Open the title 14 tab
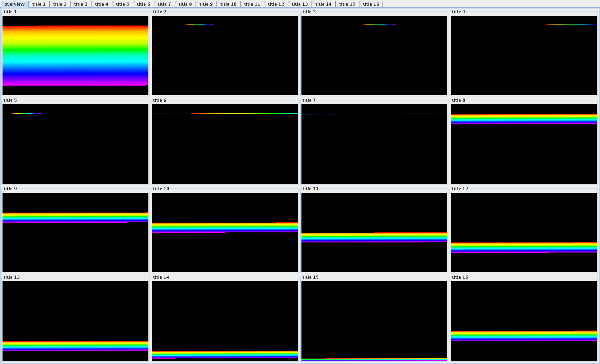The width and height of the screenshot is (600, 364). [x=323, y=4]
